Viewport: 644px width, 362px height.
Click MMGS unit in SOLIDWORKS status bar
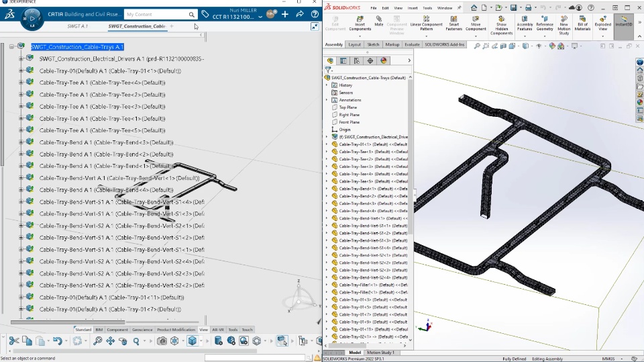tap(608, 359)
